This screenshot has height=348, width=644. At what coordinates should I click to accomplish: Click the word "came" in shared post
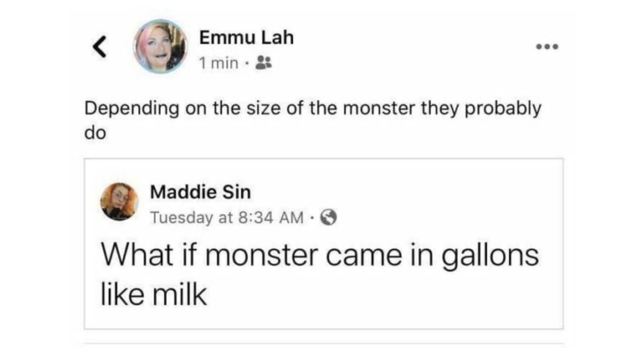click(x=364, y=256)
